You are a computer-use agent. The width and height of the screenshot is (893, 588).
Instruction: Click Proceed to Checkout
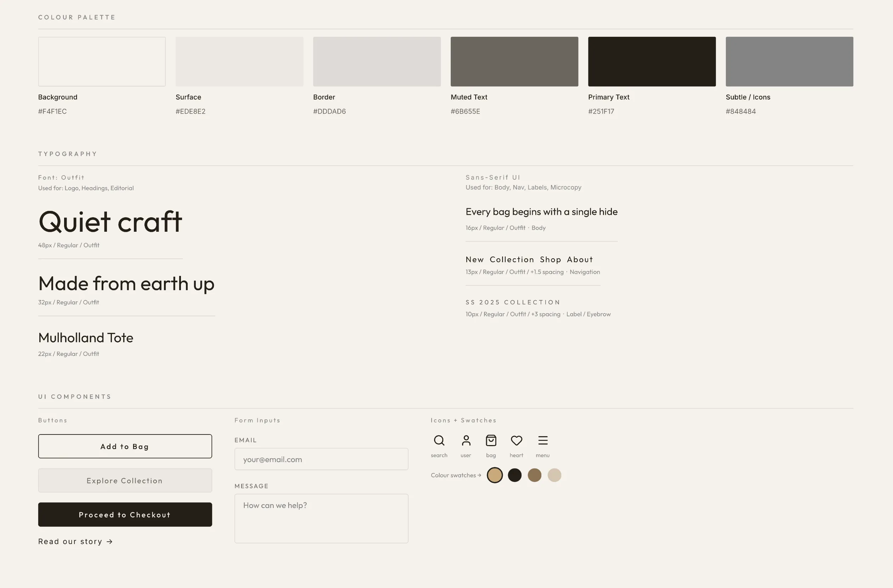click(125, 514)
